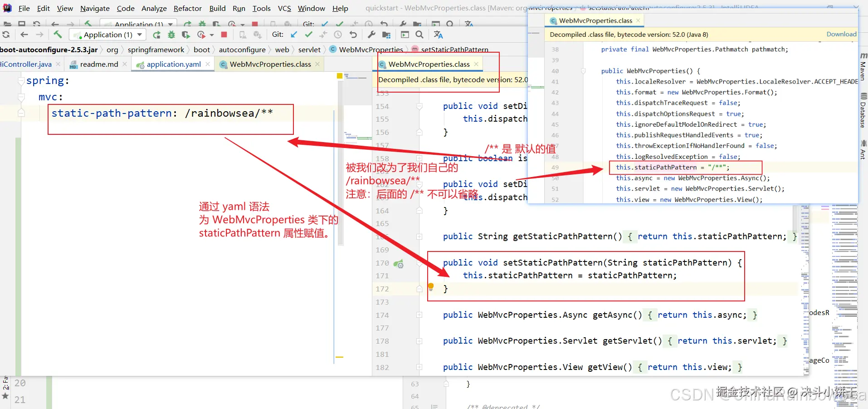Close the readme.md tab

125,64
